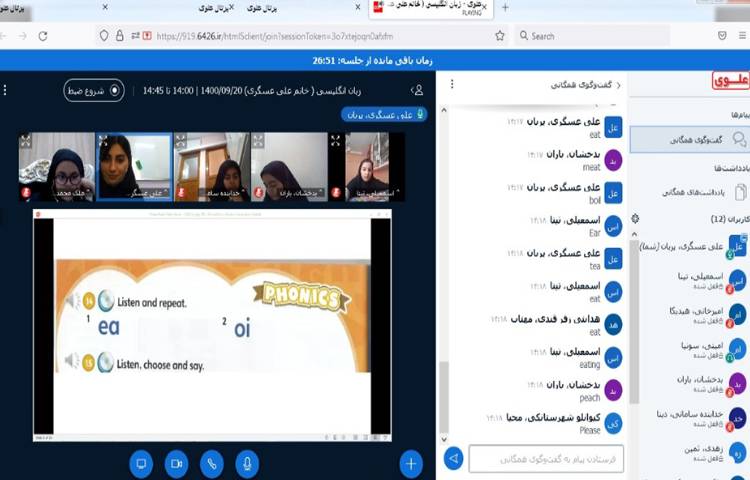Viewport: 750px width, 480px height.
Task: Open users management gear icon
Action: [635, 219]
